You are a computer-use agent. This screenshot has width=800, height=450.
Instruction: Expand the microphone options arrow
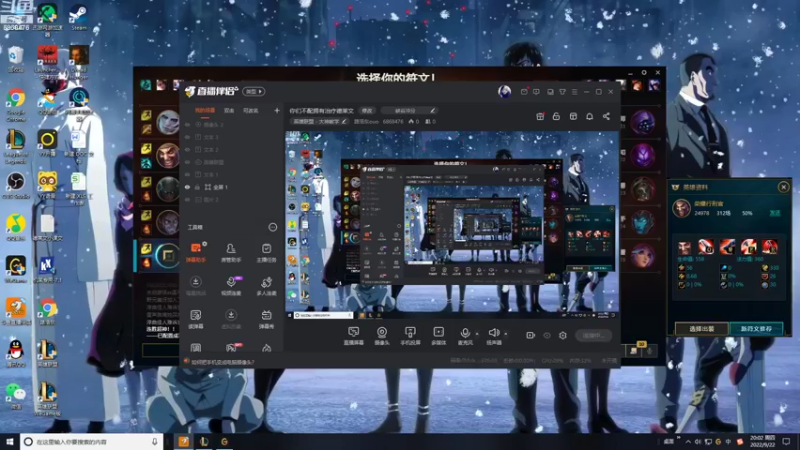[x=477, y=334]
